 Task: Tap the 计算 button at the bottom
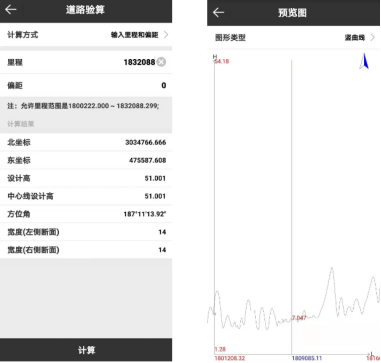tap(86, 350)
